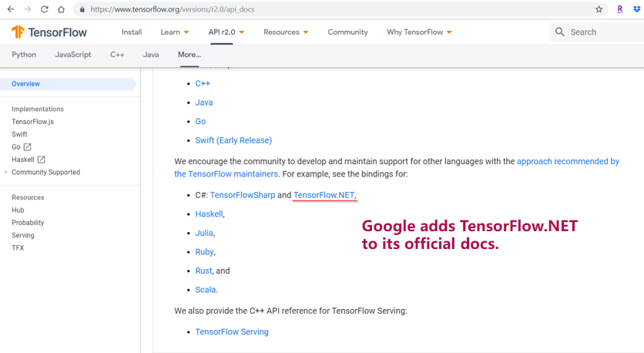This screenshot has height=353, width=644.
Task: Expand the Why TensorFlow dropdown
Action: [x=419, y=32]
